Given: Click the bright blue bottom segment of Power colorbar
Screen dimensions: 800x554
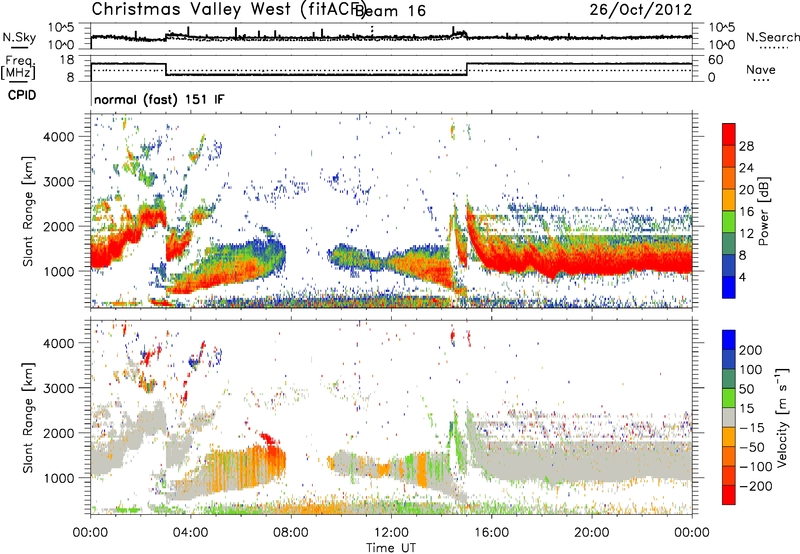Looking at the screenshot, I should click(x=729, y=288).
